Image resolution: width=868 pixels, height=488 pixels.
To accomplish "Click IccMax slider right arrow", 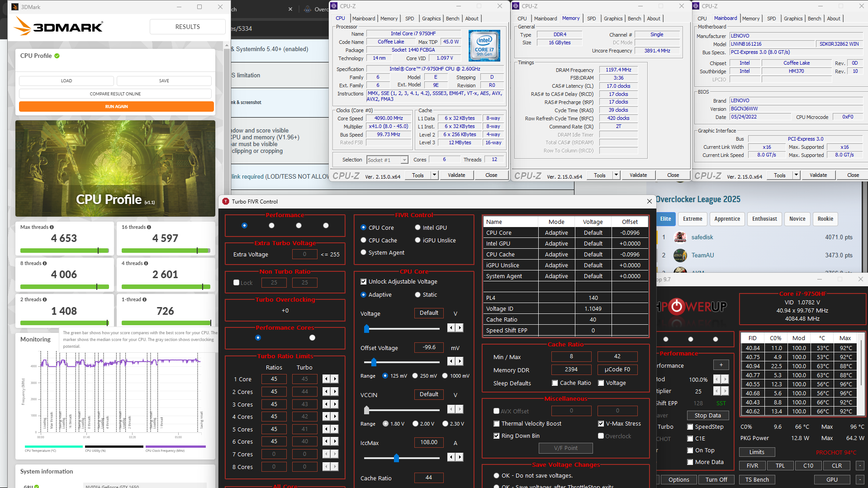I will [x=460, y=457].
